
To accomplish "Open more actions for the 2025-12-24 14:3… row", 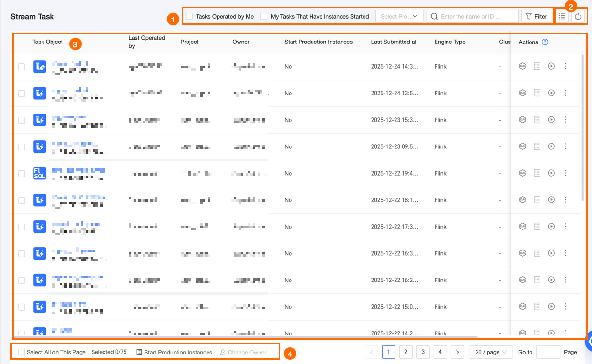I will (x=566, y=66).
